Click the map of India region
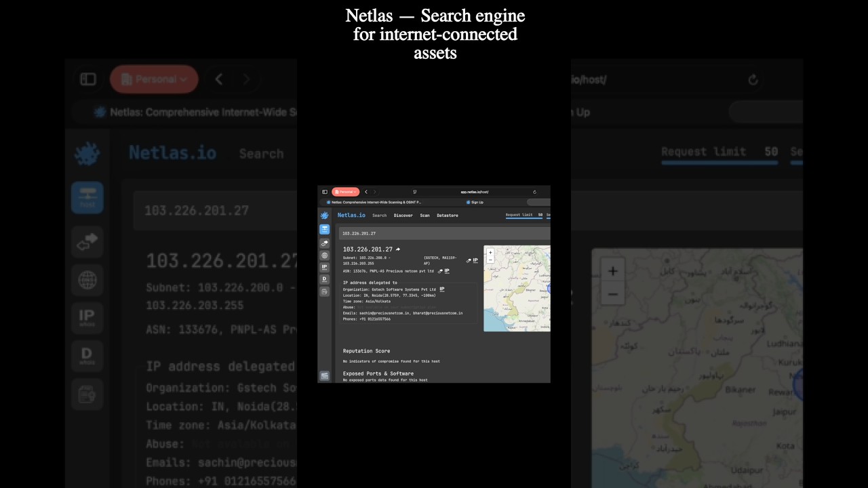Viewport: 868px width, 488px height. [x=517, y=288]
